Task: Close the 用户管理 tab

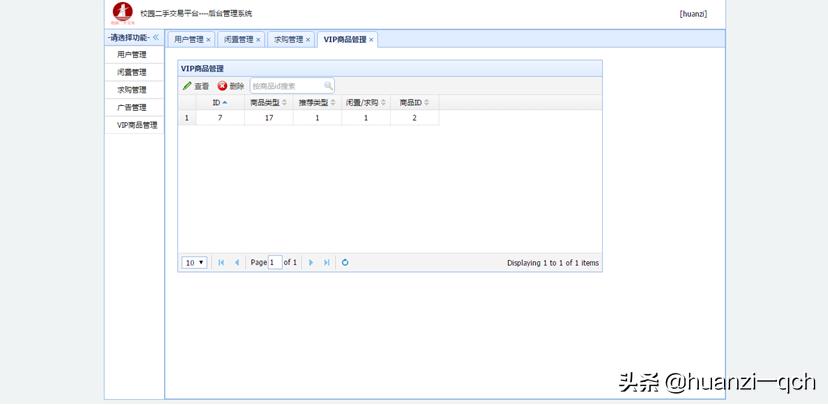Action: coord(208,40)
